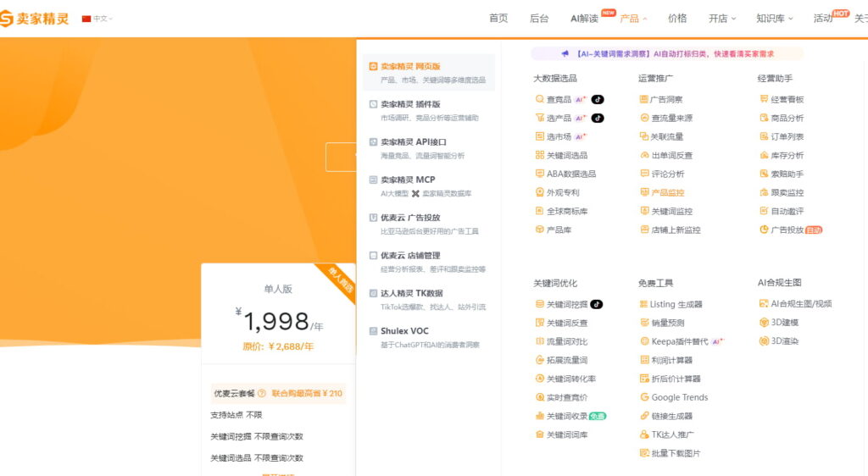The image size is (868, 476).
Task: Open 销量预测 link
Action: pyautogui.click(x=668, y=323)
